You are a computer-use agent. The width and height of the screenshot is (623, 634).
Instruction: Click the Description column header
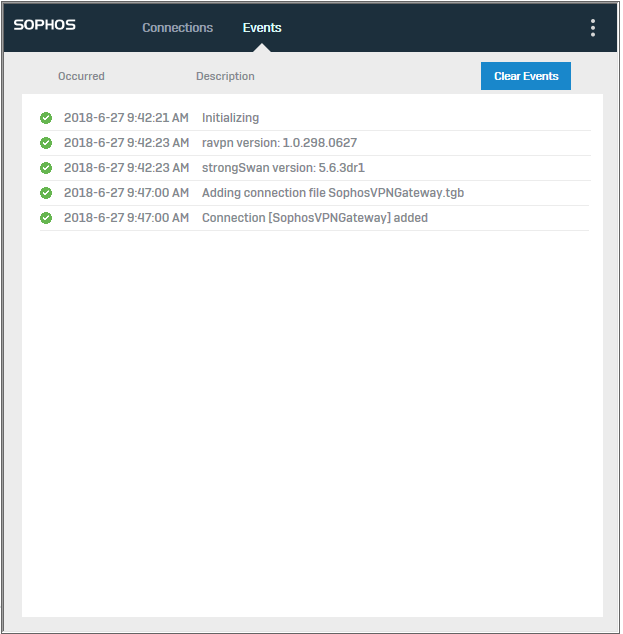[x=225, y=76]
